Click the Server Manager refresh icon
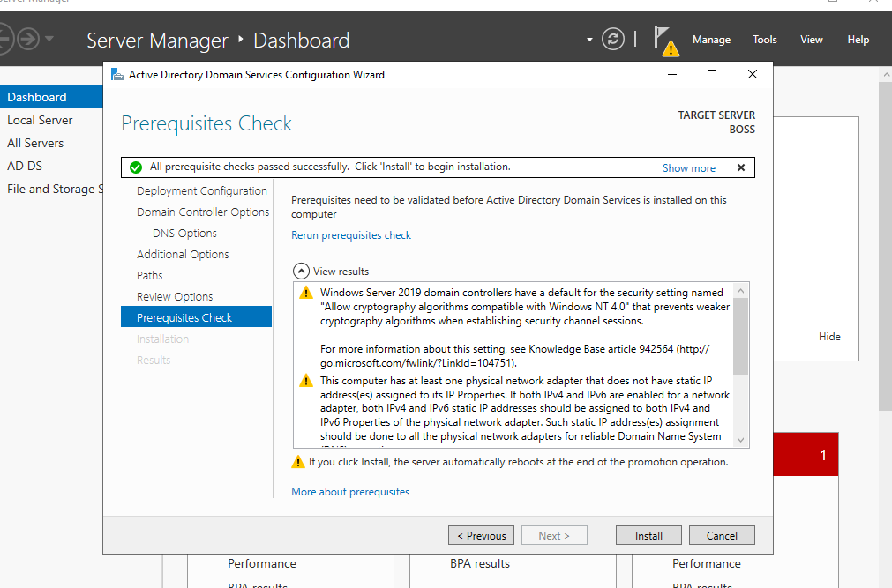Screen dimensions: 892x588 pos(612,39)
